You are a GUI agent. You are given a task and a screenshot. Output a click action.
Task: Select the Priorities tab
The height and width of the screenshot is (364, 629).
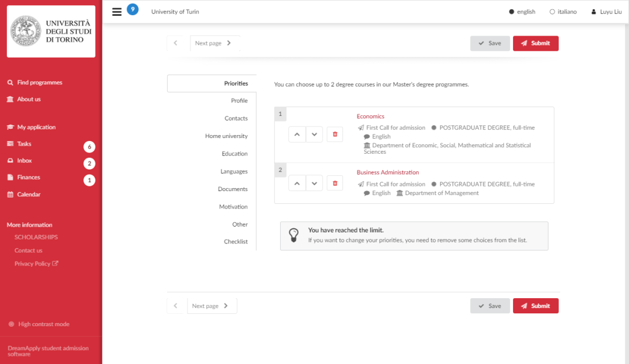211,83
